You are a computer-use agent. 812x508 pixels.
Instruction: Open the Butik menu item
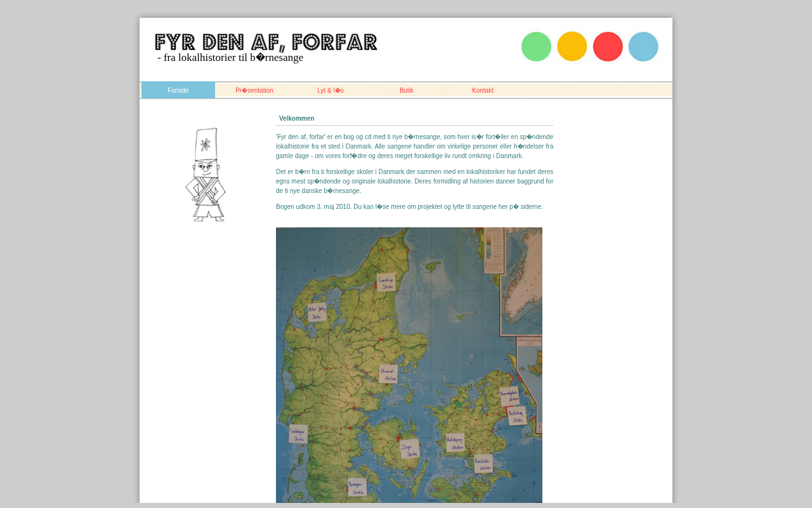click(407, 90)
